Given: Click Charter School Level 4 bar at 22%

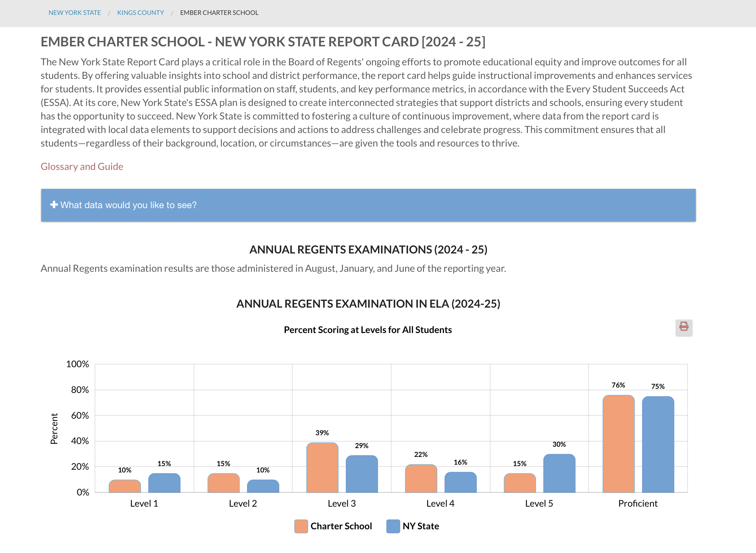Looking at the screenshot, I should 421,479.
